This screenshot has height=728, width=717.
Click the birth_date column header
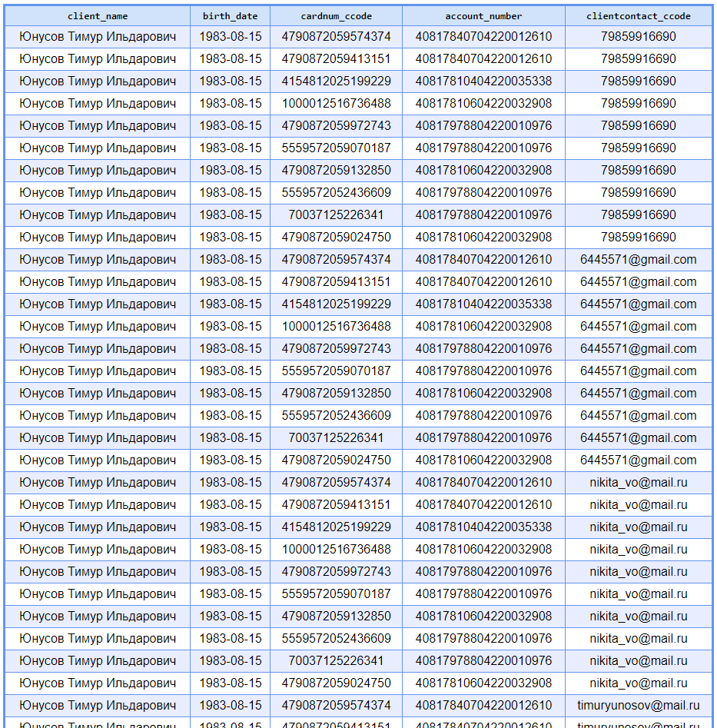(230, 16)
